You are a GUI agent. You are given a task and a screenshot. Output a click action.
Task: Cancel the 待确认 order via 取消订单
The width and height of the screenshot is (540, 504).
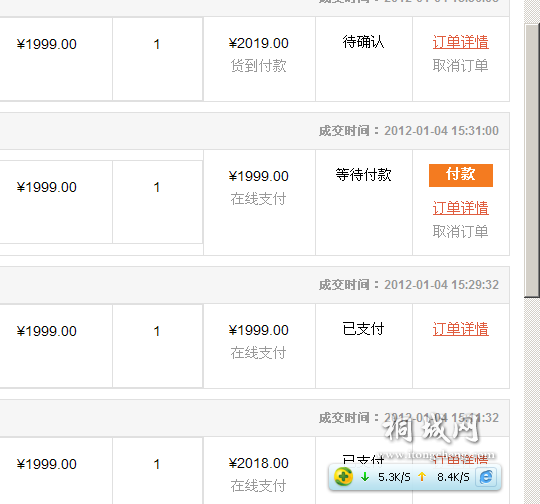pos(460,65)
